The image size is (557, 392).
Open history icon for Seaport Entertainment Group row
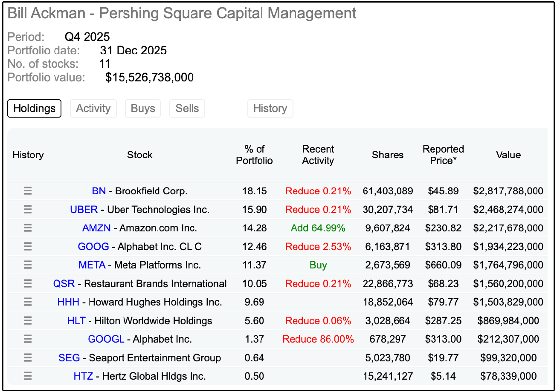[28, 358]
